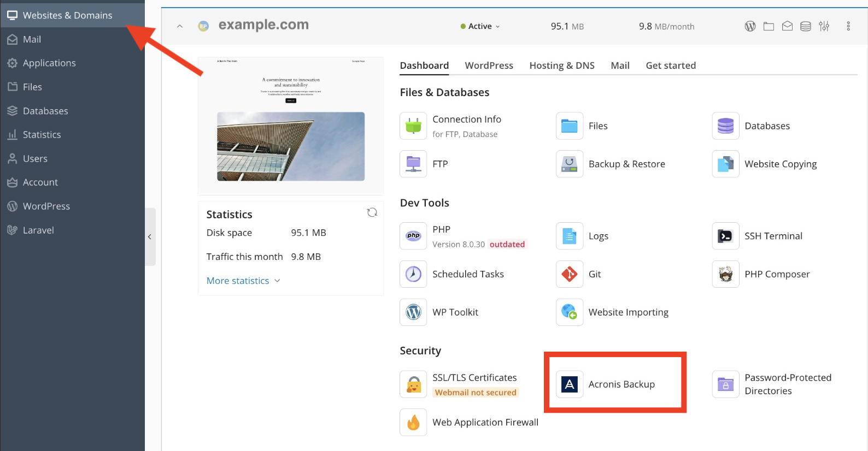Image resolution: width=868 pixels, height=451 pixels.
Task: Click the 95.1 MB disk usage in header
Action: (x=567, y=26)
